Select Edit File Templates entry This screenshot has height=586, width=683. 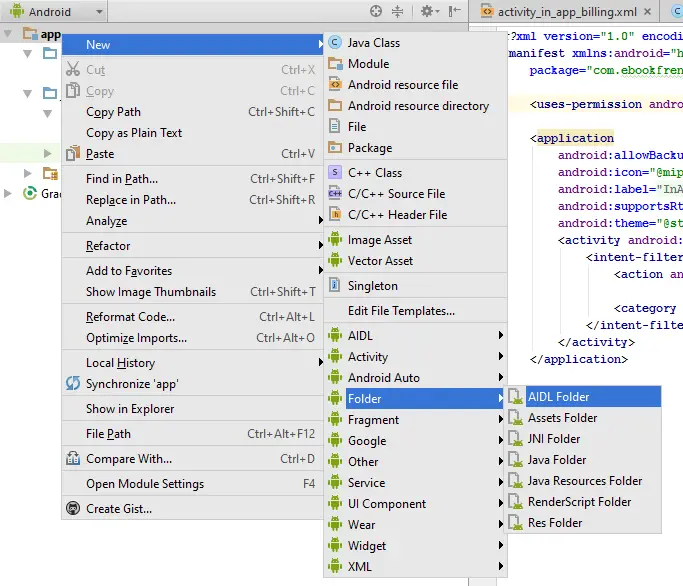coord(401,311)
